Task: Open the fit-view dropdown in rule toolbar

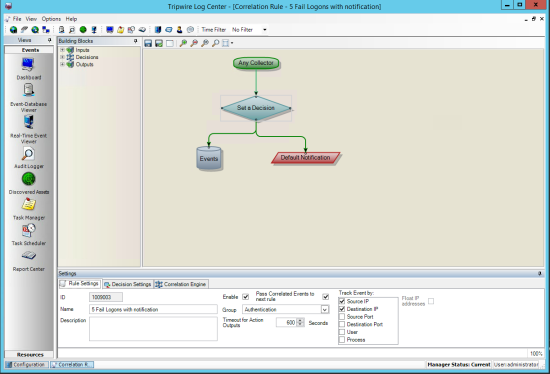Action: [232, 43]
